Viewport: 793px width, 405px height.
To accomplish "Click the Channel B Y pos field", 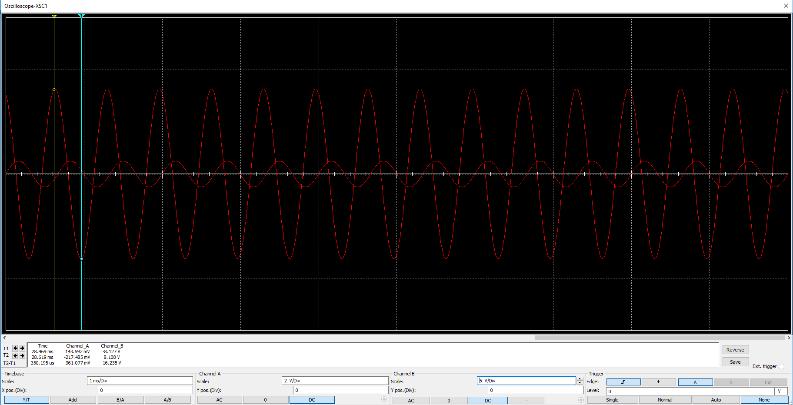I will pos(534,390).
